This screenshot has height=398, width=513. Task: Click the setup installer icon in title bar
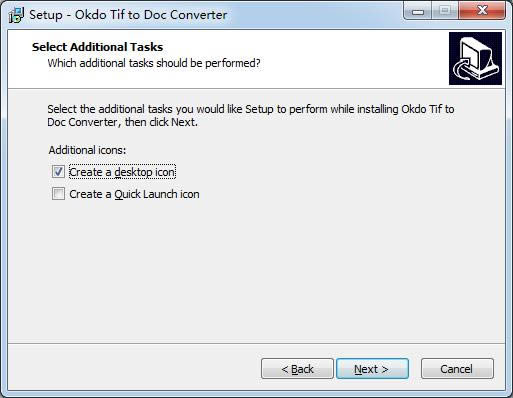(x=16, y=15)
